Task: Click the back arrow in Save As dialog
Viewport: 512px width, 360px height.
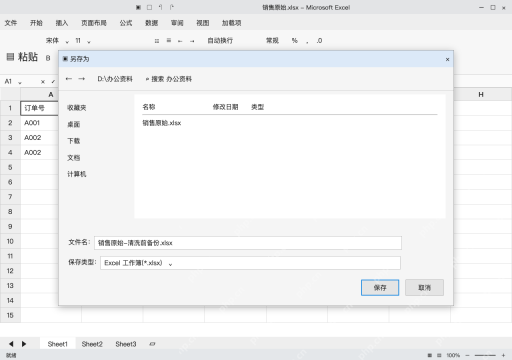Action: click(x=69, y=79)
